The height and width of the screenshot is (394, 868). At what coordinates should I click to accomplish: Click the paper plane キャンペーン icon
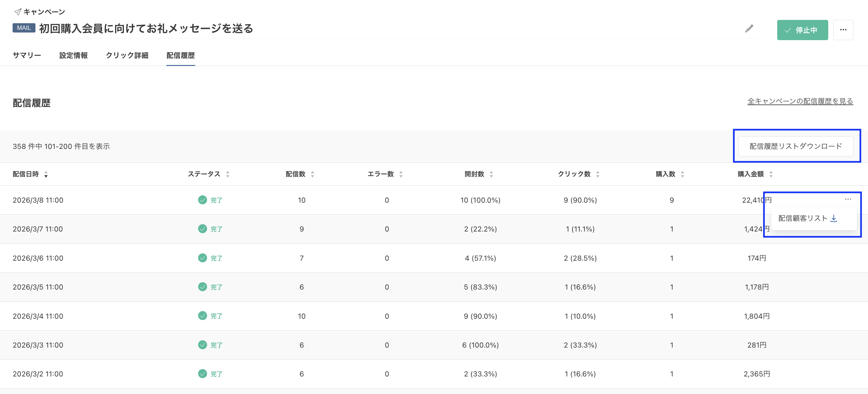coord(18,12)
